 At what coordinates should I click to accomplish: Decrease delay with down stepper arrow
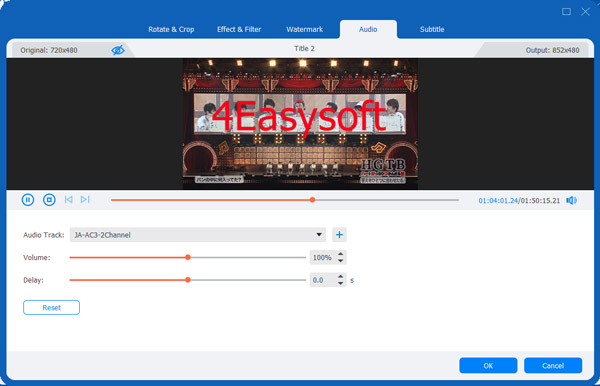tap(341, 283)
